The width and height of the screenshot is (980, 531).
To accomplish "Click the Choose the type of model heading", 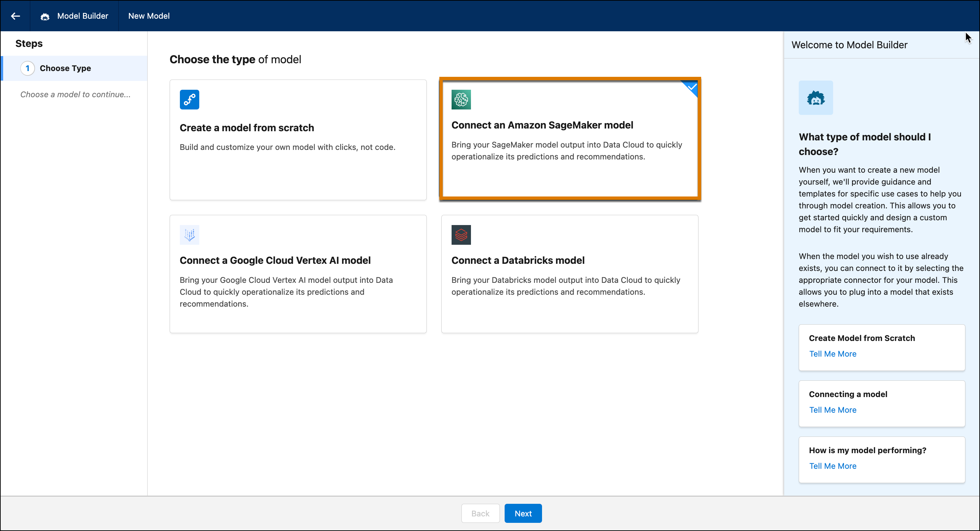I will 235,59.
